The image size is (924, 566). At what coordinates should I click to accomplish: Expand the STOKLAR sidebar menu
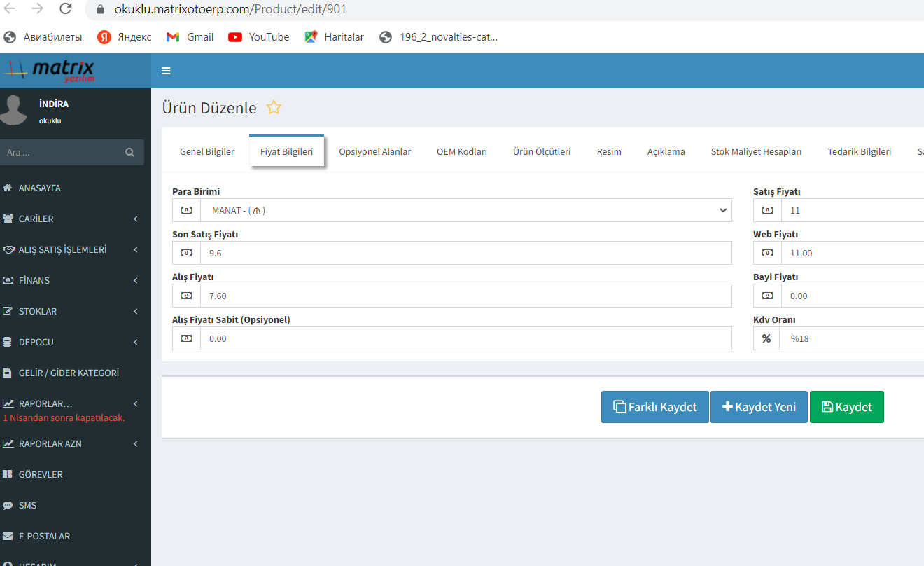[x=70, y=312]
